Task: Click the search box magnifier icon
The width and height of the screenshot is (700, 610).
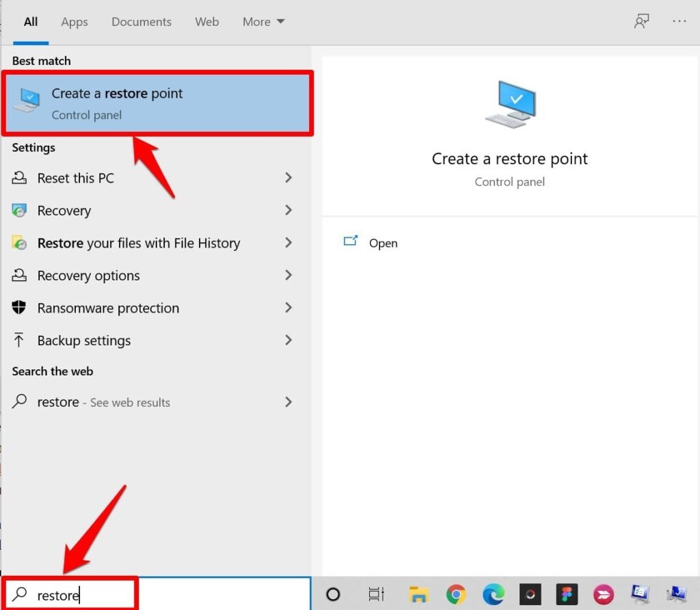Action: pos(19,594)
